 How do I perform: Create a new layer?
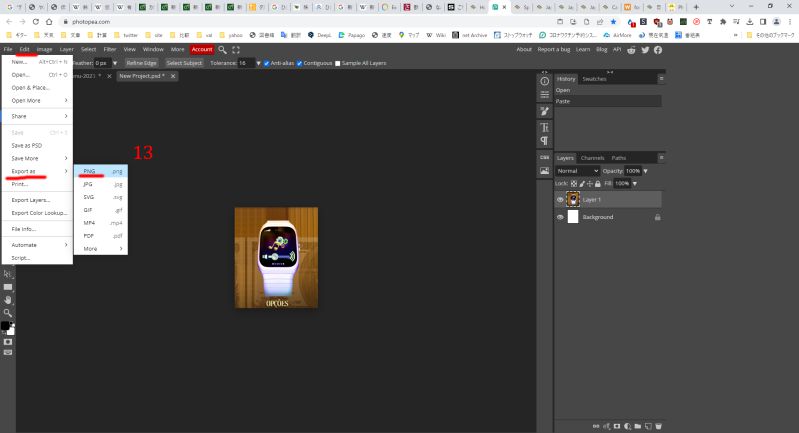pyautogui.click(x=648, y=426)
